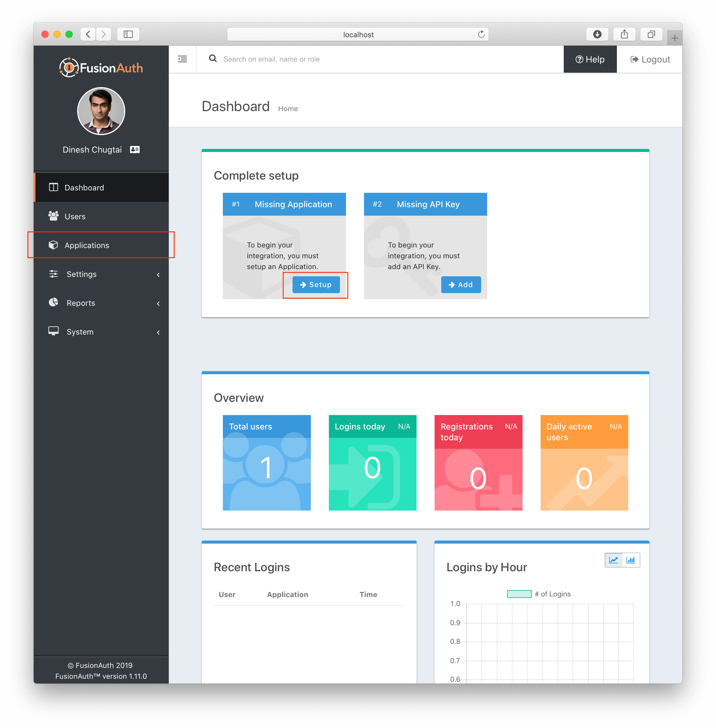This screenshot has width=716, height=728.
Task: Click Setup under Missing Application
Action: [316, 285]
